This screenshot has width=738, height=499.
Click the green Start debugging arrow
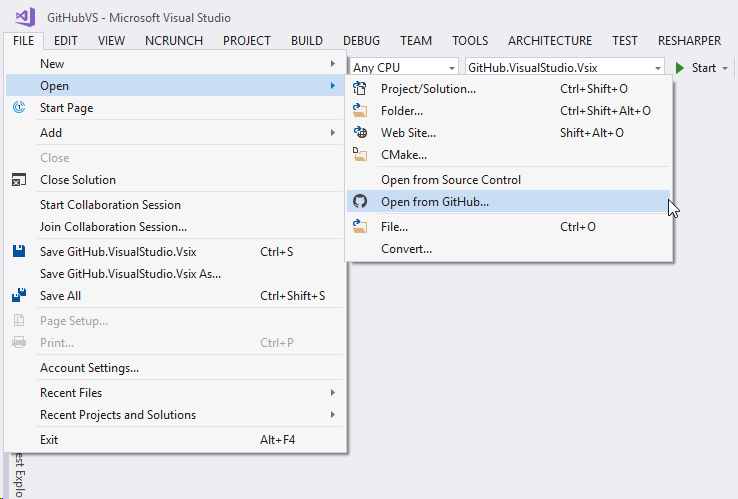(680, 68)
